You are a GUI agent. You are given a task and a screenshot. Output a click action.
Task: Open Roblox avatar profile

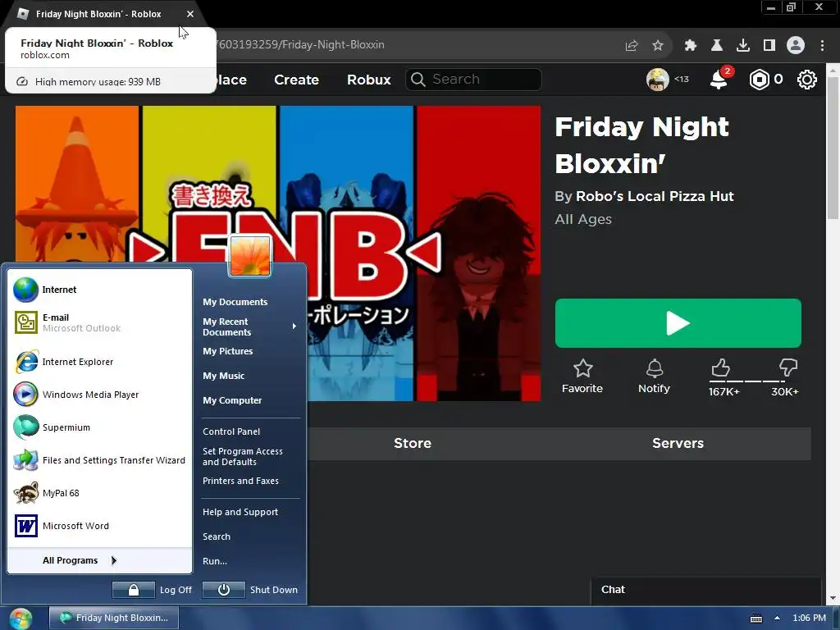(657, 80)
